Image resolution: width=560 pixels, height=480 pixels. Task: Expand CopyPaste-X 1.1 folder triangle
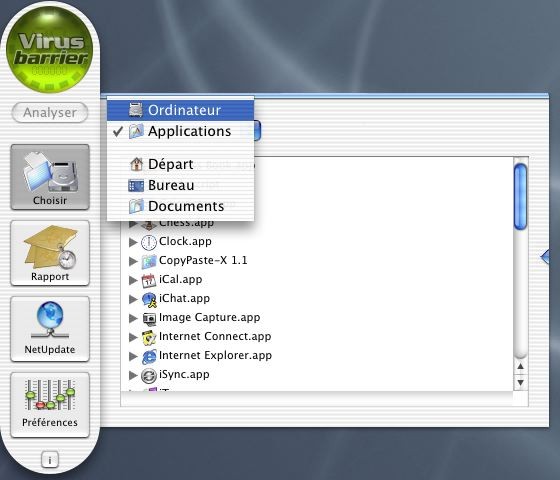pos(133,261)
